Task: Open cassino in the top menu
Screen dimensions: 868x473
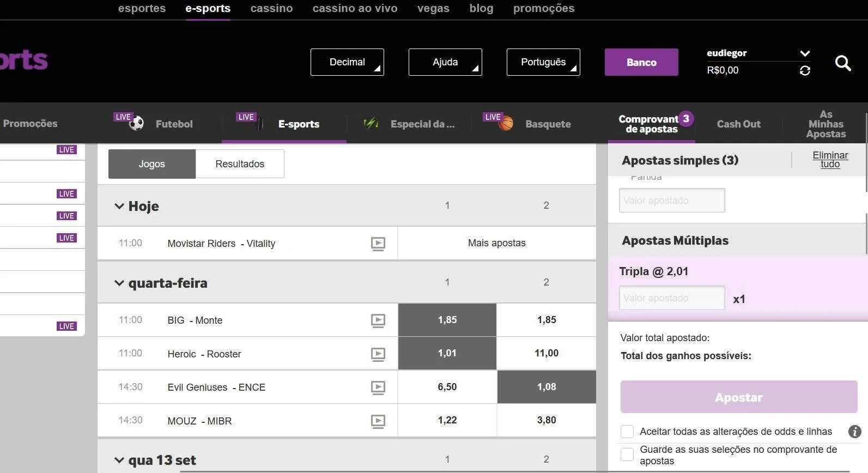Action: tap(271, 8)
